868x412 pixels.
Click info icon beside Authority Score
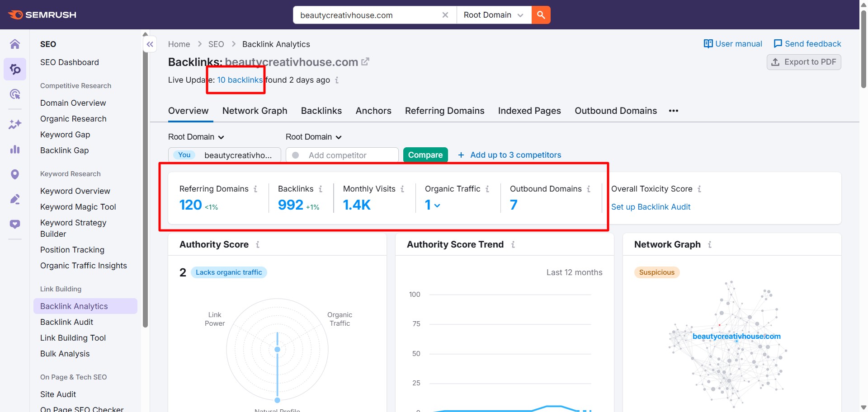coord(258,244)
